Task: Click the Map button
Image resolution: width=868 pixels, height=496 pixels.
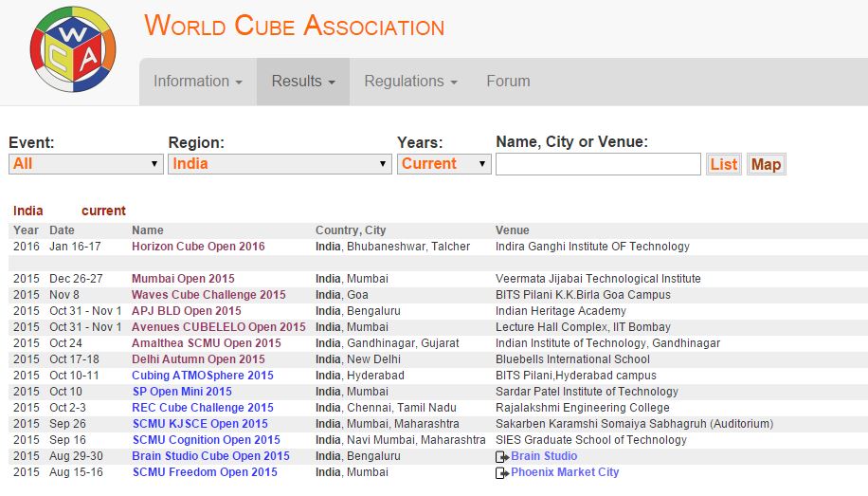Action: [767, 165]
